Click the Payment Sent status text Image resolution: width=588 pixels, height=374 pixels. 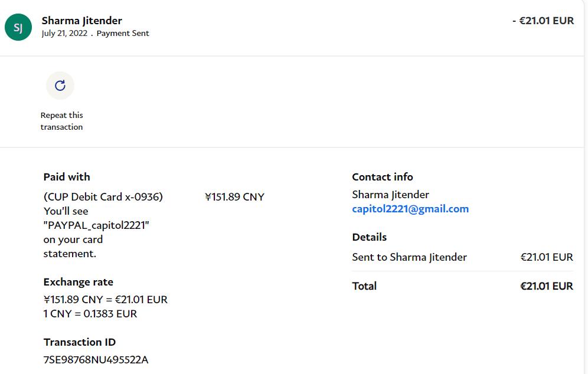(123, 34)
